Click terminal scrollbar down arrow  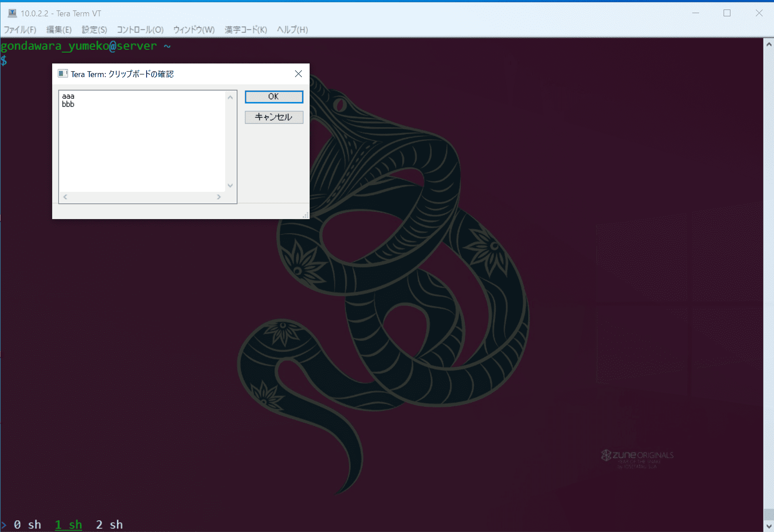click(x=769, y=526)
